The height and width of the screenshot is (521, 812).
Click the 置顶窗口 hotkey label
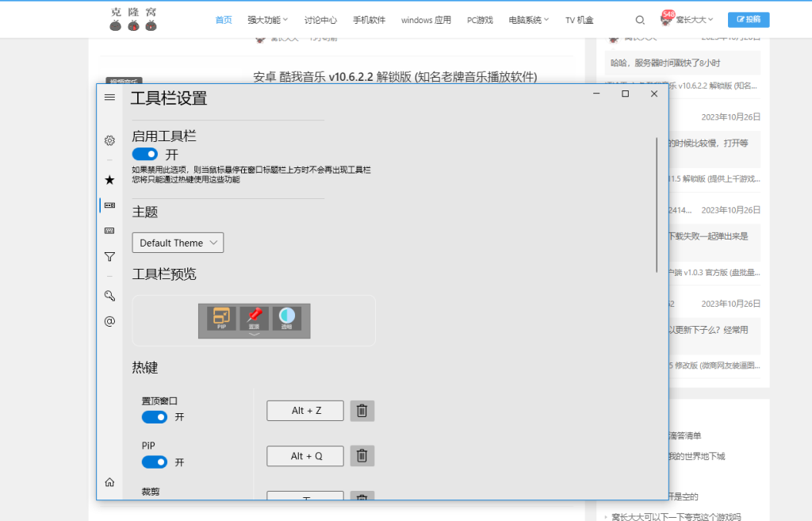click(x=159, y=400)
